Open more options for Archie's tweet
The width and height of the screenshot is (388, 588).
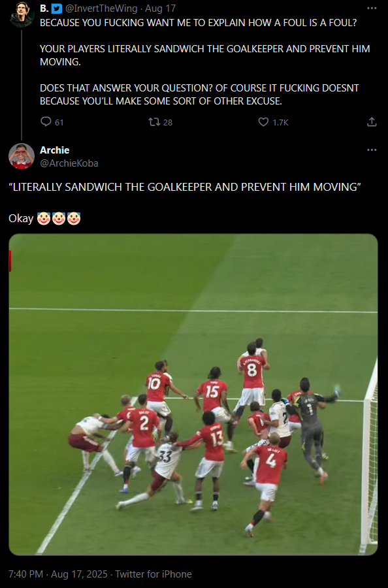point(372,150)
